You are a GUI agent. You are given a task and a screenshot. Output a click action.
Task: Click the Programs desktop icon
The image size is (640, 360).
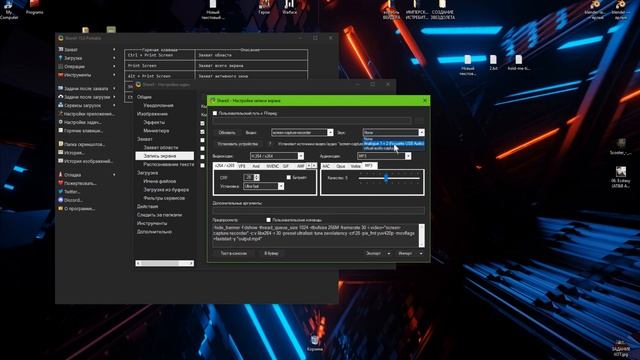point(34,7)
